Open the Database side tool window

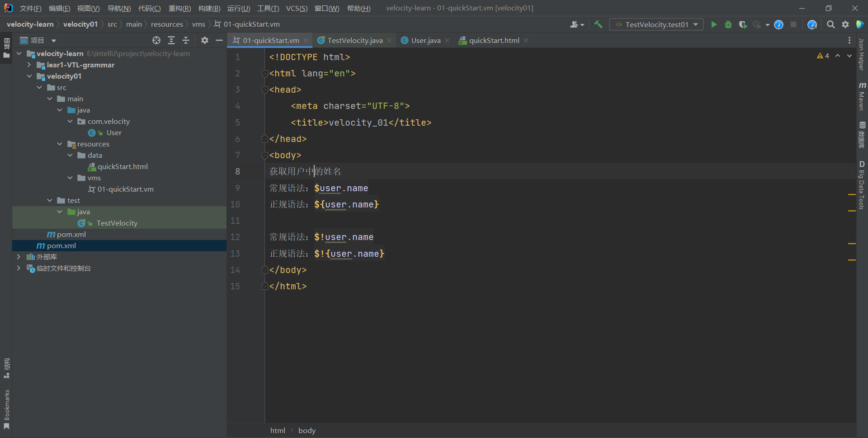(862, 135)
